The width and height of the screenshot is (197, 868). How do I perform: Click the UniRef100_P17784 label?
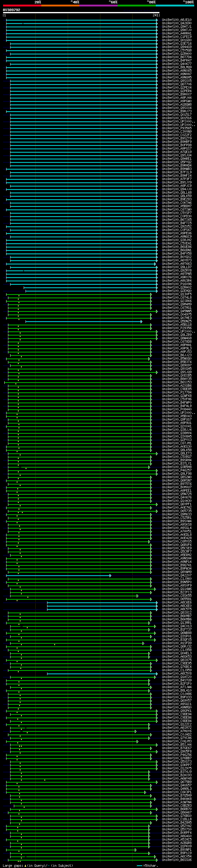[x=177, y=392]
